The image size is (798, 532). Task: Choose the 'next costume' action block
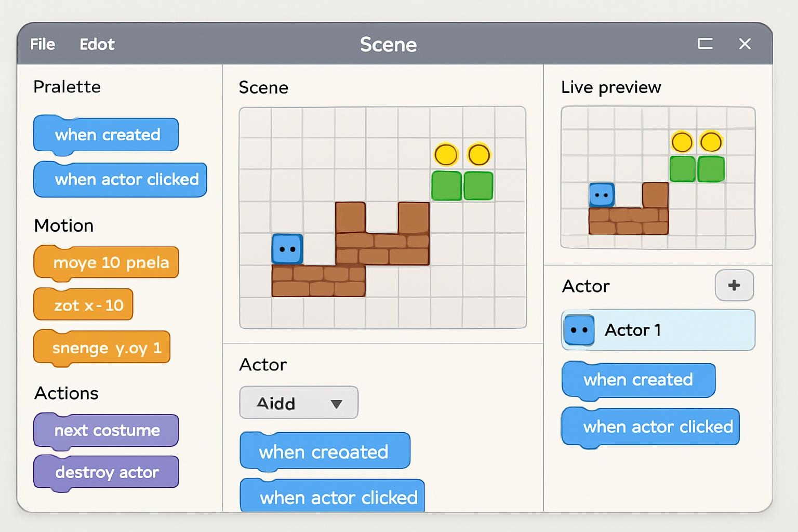tap(107, 430)
